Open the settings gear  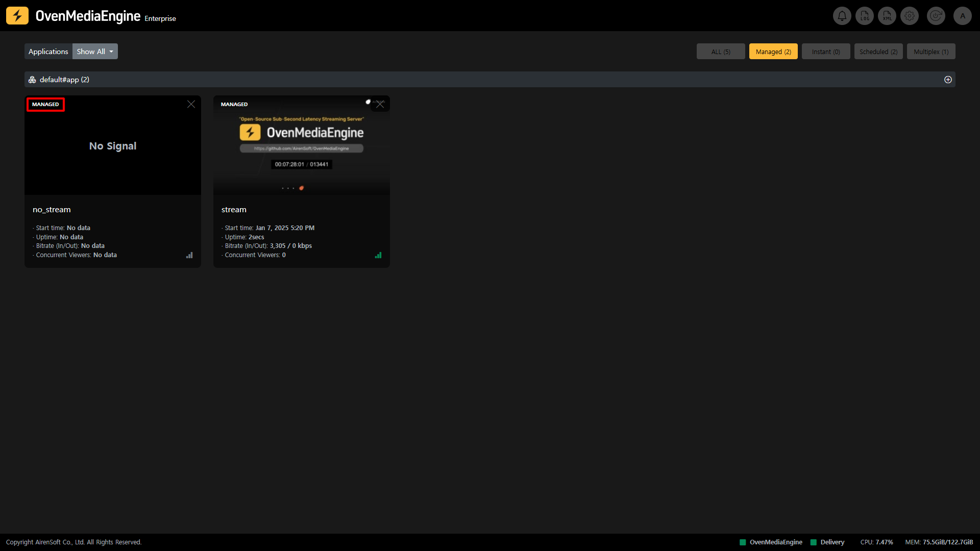(909, 16)
